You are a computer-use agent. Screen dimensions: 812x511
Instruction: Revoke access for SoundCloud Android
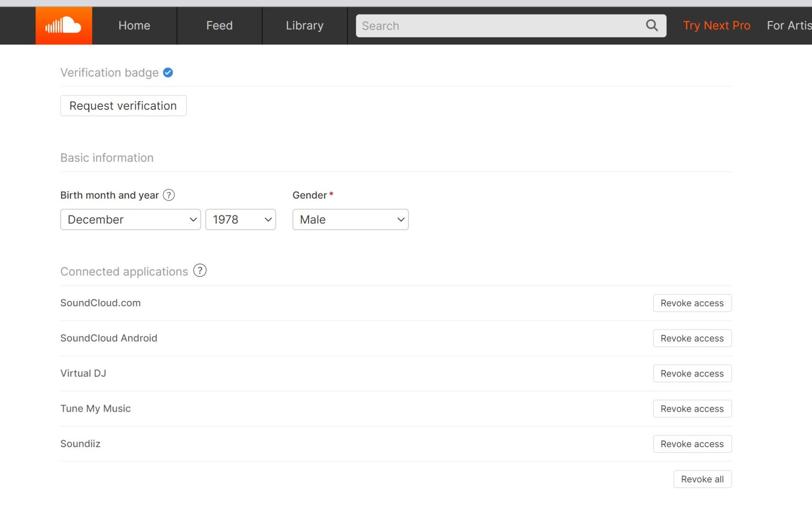click(692, 338)
